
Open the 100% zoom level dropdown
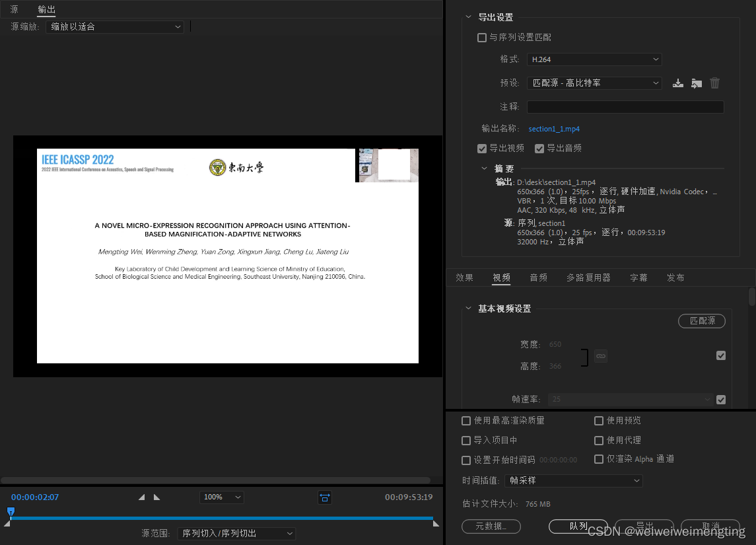click(222, 497)
